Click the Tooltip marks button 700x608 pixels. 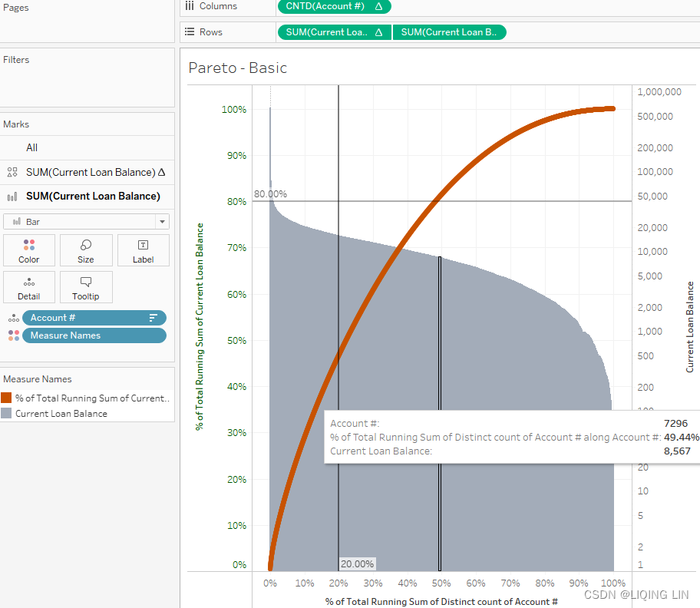click(x=86, y=287)
